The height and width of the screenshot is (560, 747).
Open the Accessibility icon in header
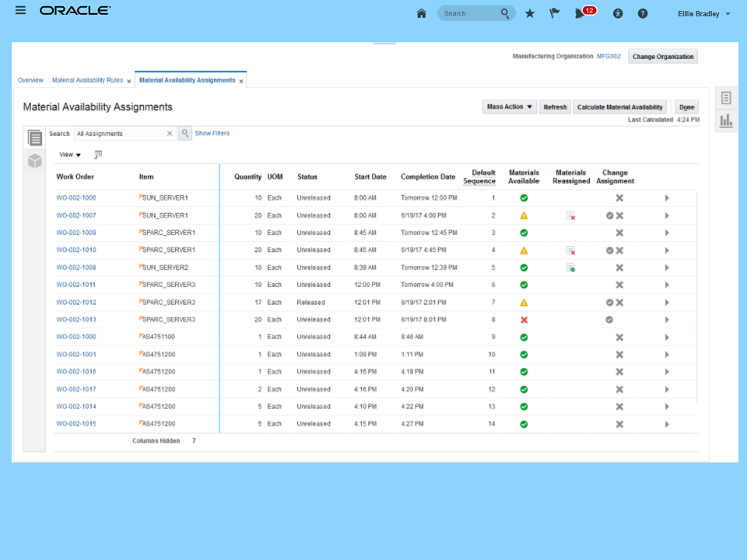[x=618, y=13]
